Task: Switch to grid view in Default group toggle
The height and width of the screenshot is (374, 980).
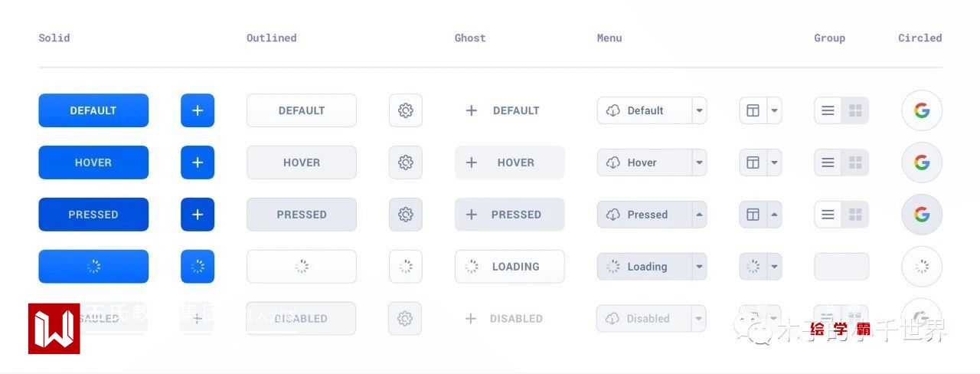Action: click(x=855, y=110)
